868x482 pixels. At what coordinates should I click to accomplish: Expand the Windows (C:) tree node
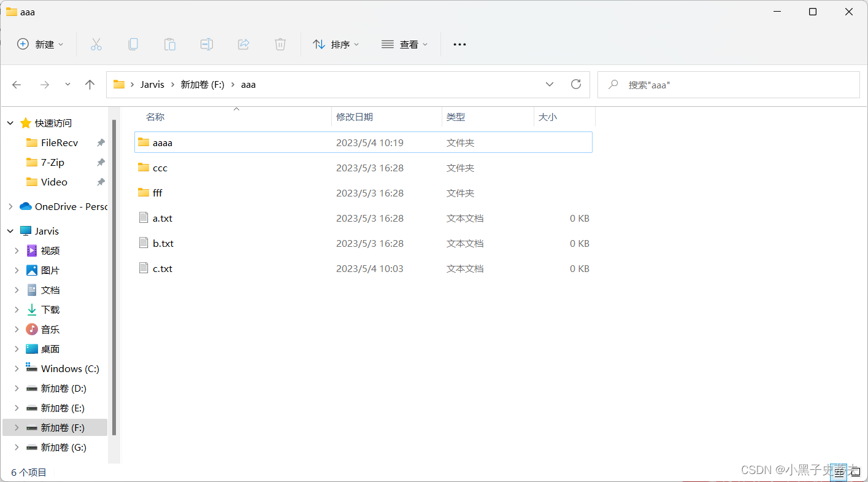[17, 368]
